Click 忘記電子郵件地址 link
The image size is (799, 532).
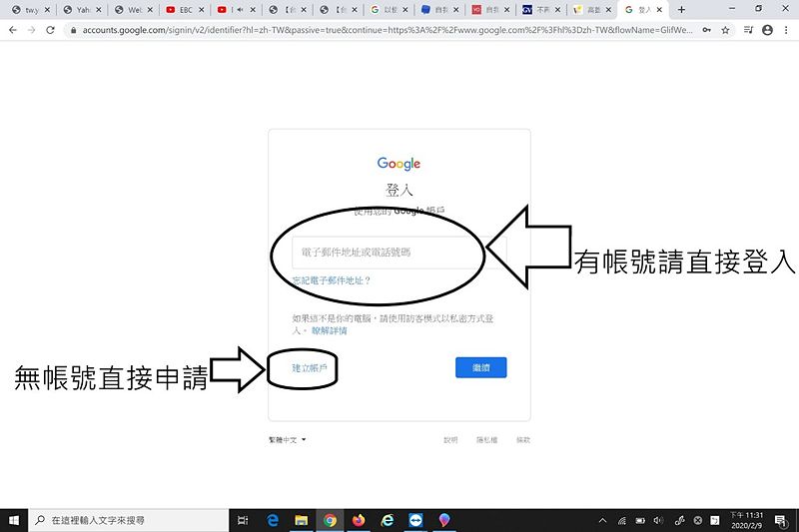(332, 280)
